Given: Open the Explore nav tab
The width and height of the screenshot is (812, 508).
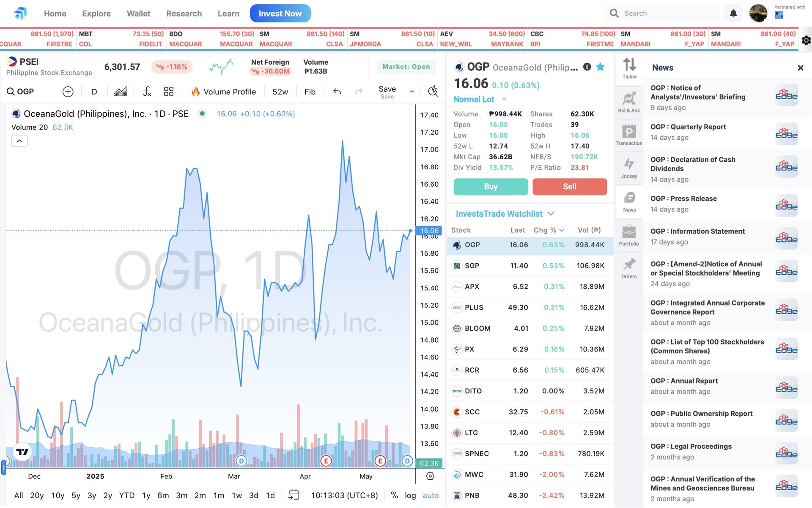Looking at the screenshot, I should pos(96,14).
